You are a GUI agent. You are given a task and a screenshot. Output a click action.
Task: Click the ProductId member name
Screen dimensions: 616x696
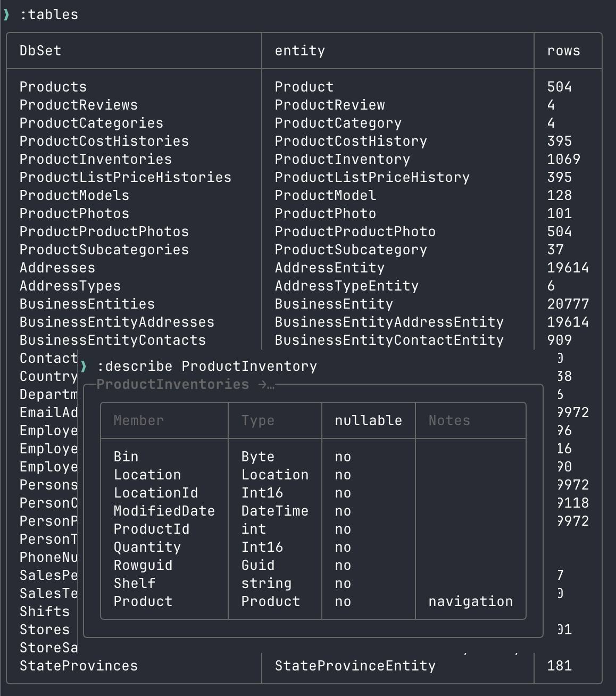coord(152,529)
